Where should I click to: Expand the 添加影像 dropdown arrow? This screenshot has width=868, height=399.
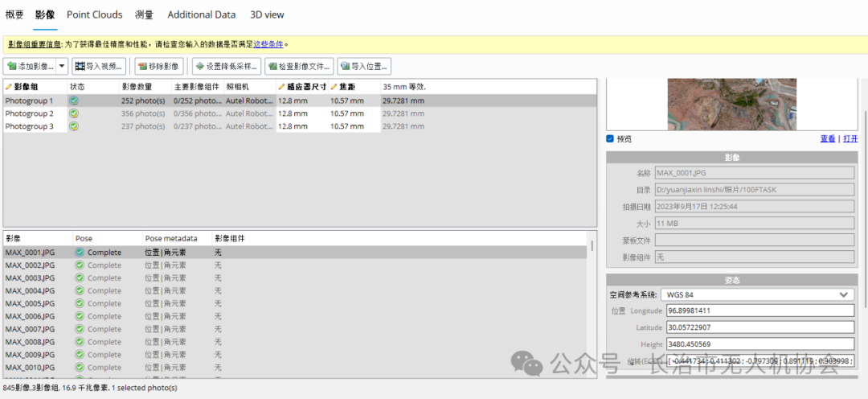[x=61, y=67]
